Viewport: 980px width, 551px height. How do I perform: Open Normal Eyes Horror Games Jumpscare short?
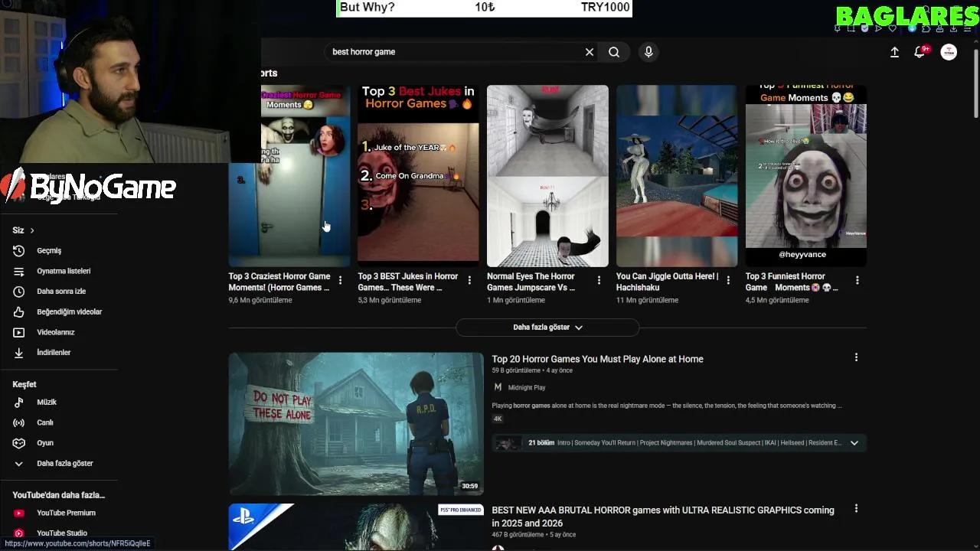tap(547, 176)
